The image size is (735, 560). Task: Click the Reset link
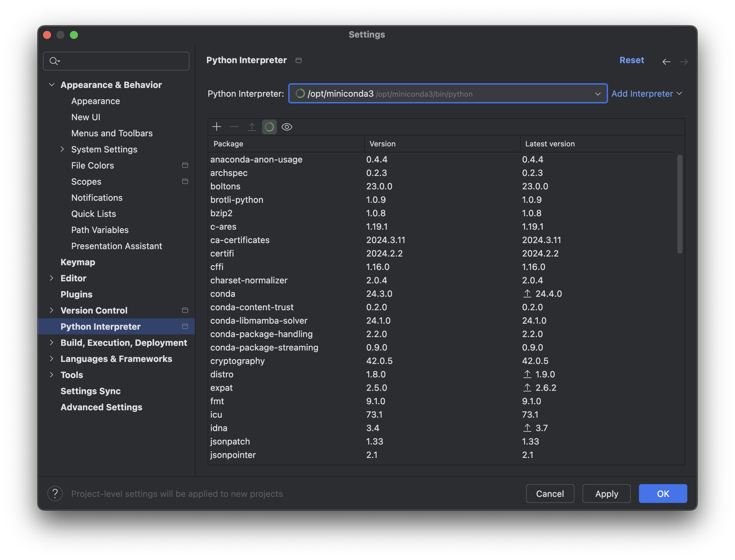(x=632, y=60)
